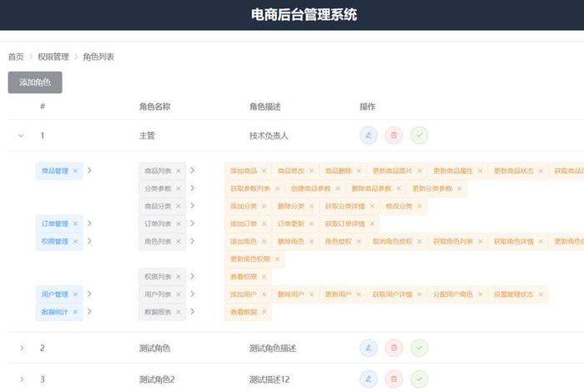Click the 测试角色描述 cell

[x=273, y=348]
